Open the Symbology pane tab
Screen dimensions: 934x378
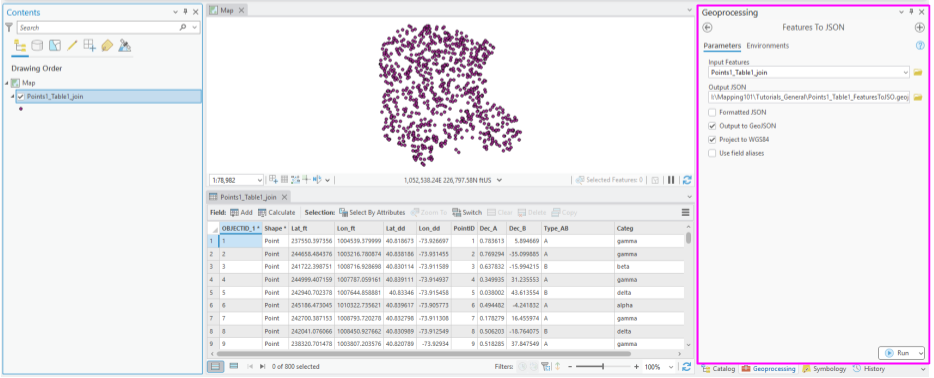click(824, 369)
